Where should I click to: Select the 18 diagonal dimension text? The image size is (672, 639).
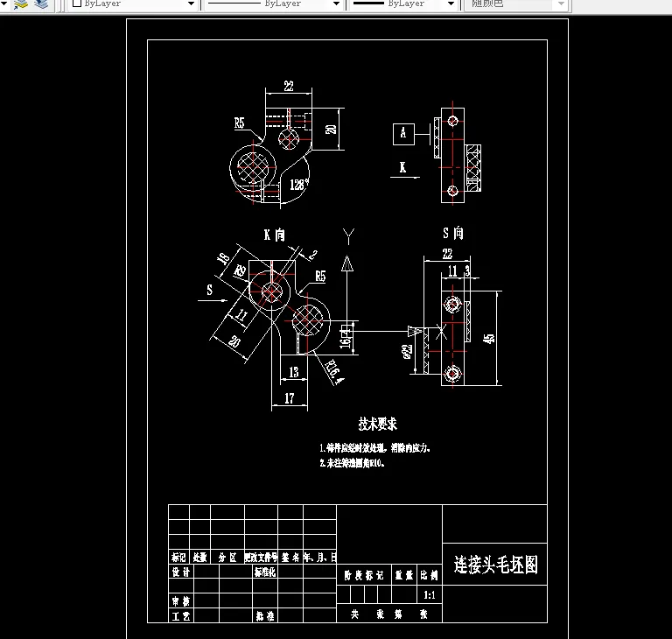click(223, 258)
